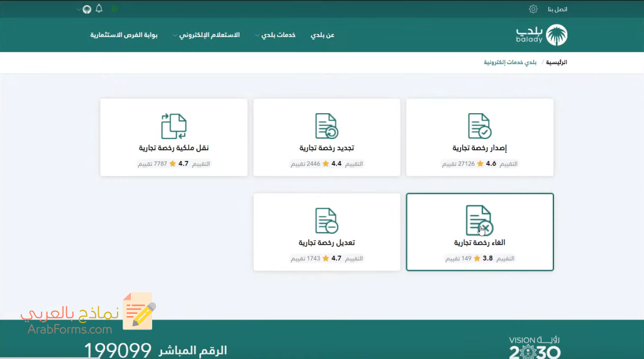Click the الغاء رخصة تجارية cancel icon
Screen dimensions: 644x359
479,220
